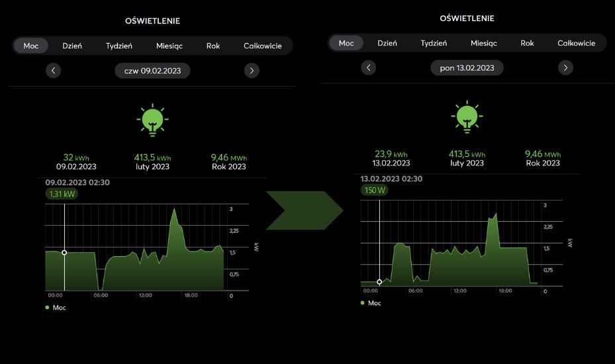Click the large green arrow between panels
The image size is (615, 364).
coord(305,211)
